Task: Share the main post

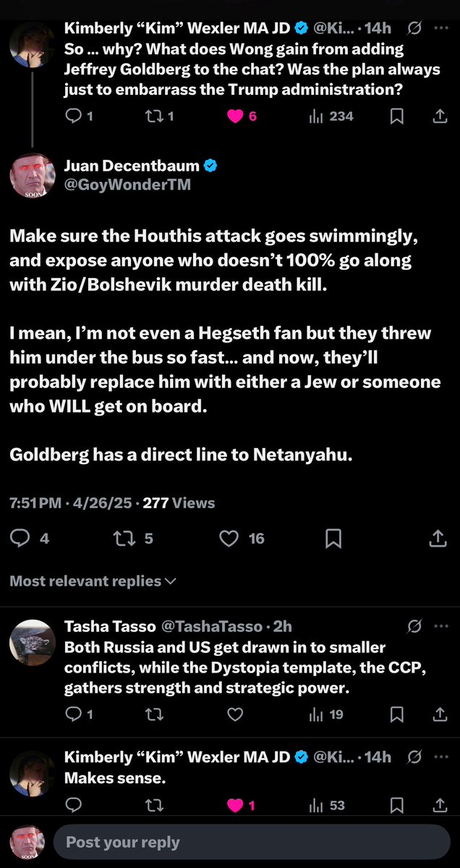Action: point(438,538)
